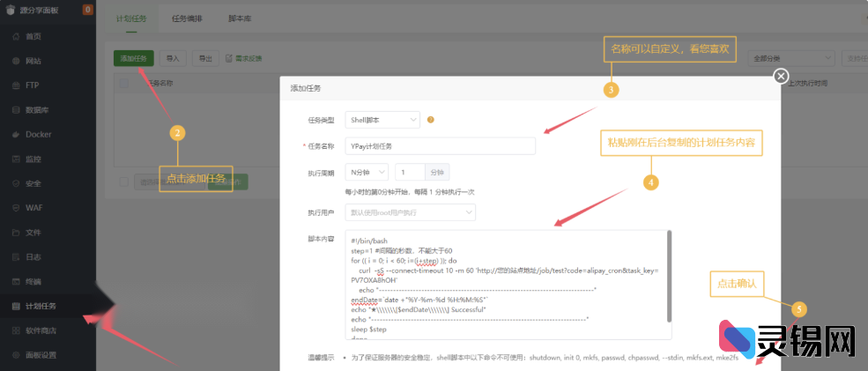Expand the 任务类型 Shell脚本 dropdown

pyautogui.click(x=382, y=120)
